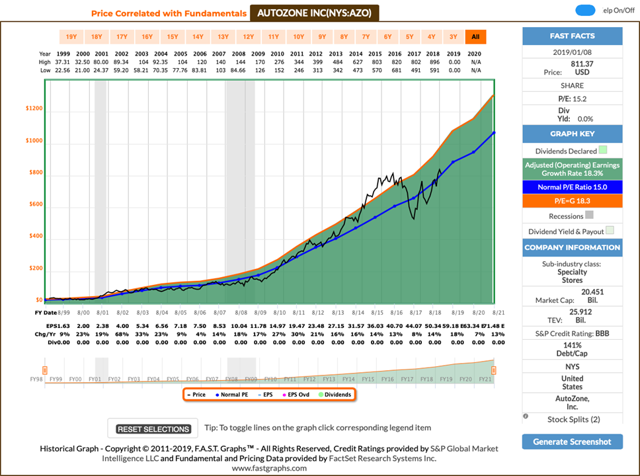Select the 9Y time range tab
This screenshot has width=640, height=476.
pyautogui.click(x=322, y=37)
